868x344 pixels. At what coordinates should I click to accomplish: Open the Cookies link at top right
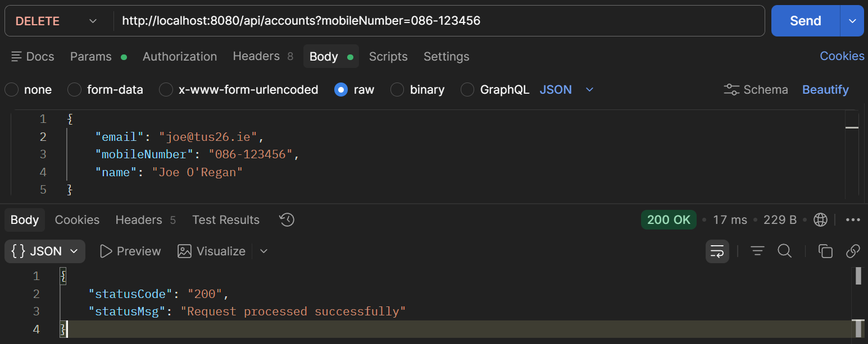pyautogui.click(x=842, y=56)
